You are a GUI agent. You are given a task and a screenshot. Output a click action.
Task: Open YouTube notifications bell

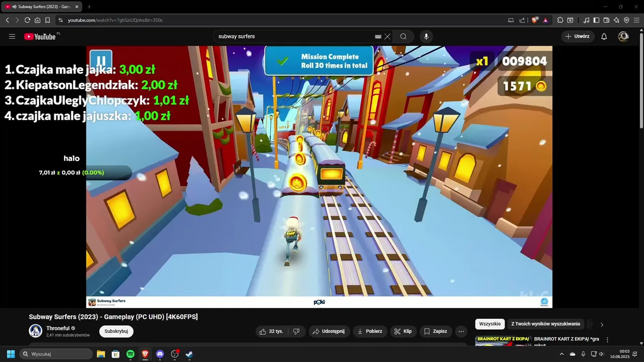click(x=604, y=36)
